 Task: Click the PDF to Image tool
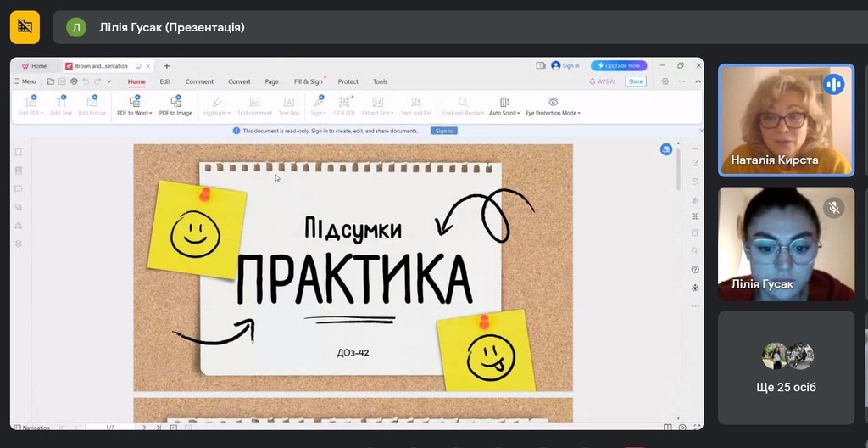point(175,106)
